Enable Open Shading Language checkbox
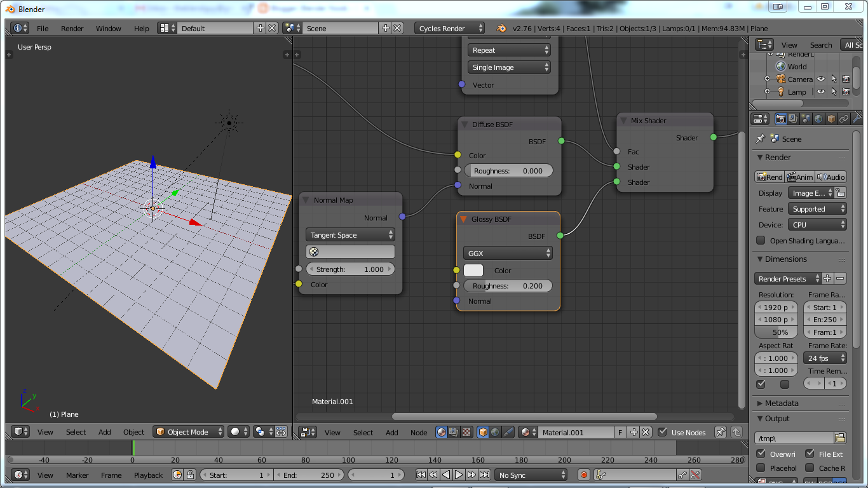Screen dimensions: 868x488 [761, 241]
